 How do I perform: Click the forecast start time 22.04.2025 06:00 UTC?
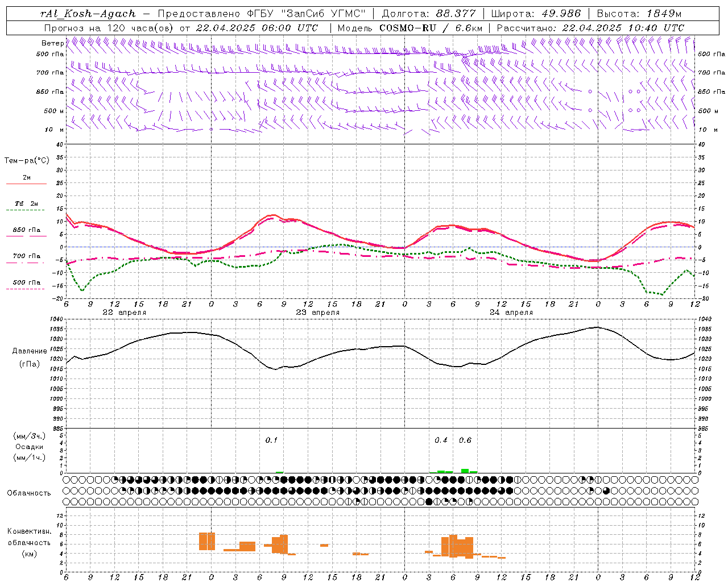pos(257,28)
